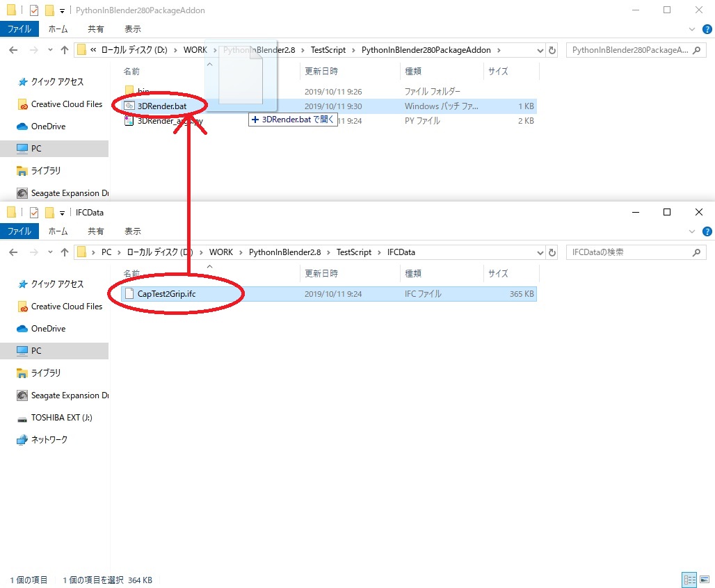The image size is (715, 588).
Task: Open ネットワーク in the sidebar
Action: (x=42, y=440)
